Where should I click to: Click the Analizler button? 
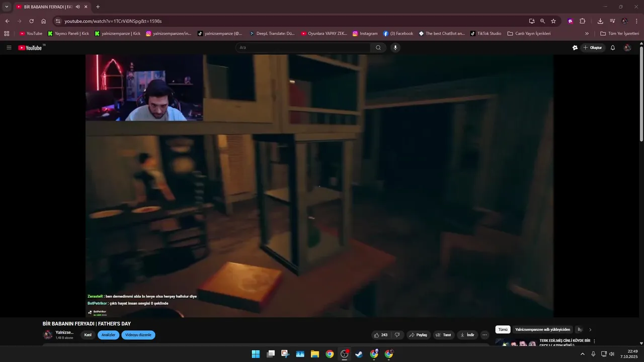click(x=108, y=335)
